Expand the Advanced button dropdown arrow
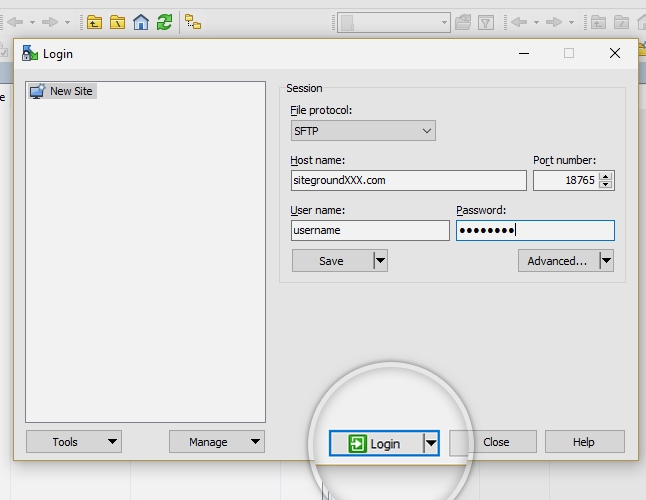The height and width of the screenshot is (500, 646). click(x=605, y=261)
